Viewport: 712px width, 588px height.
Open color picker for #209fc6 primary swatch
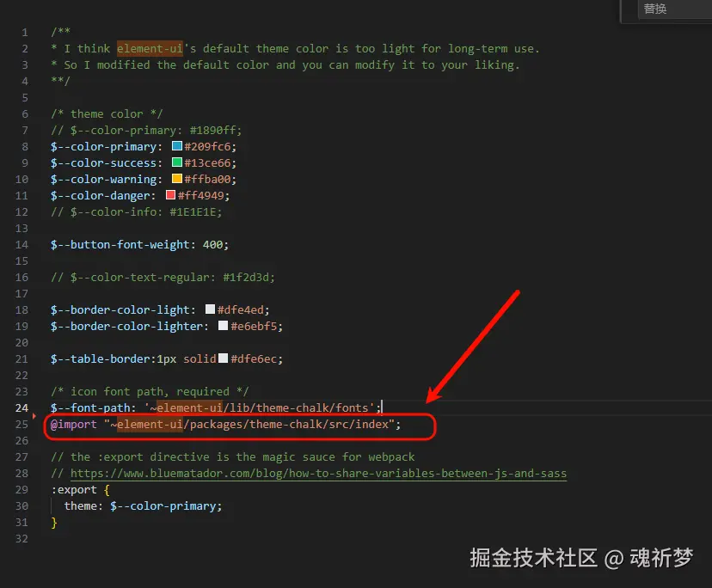pos(177,146)
